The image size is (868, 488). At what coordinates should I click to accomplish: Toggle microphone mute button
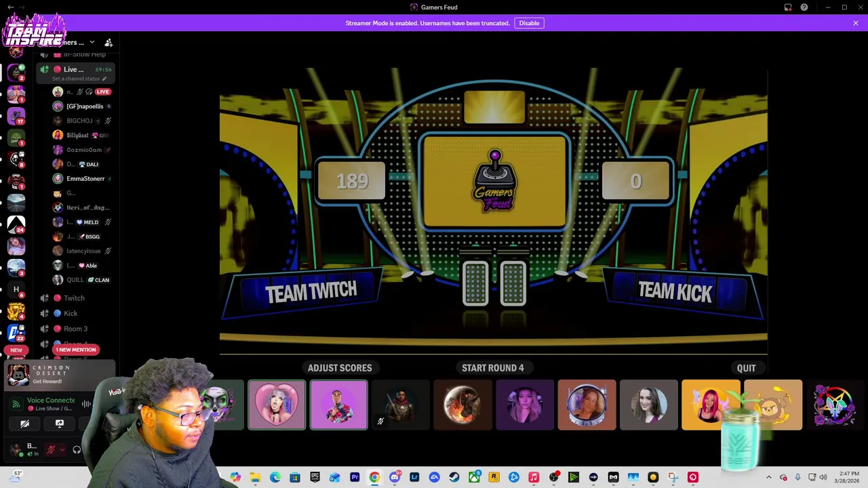point(50,450)
